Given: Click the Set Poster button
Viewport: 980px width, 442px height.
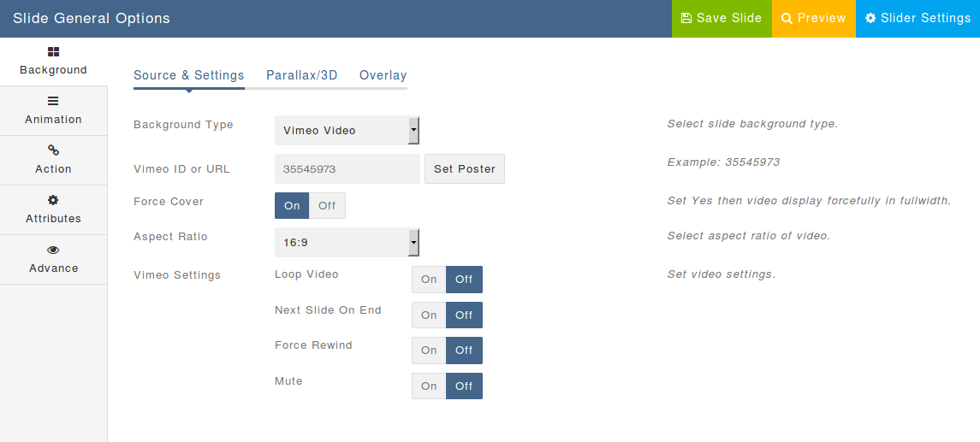Looking at the screenshot, I should point(465,169).
